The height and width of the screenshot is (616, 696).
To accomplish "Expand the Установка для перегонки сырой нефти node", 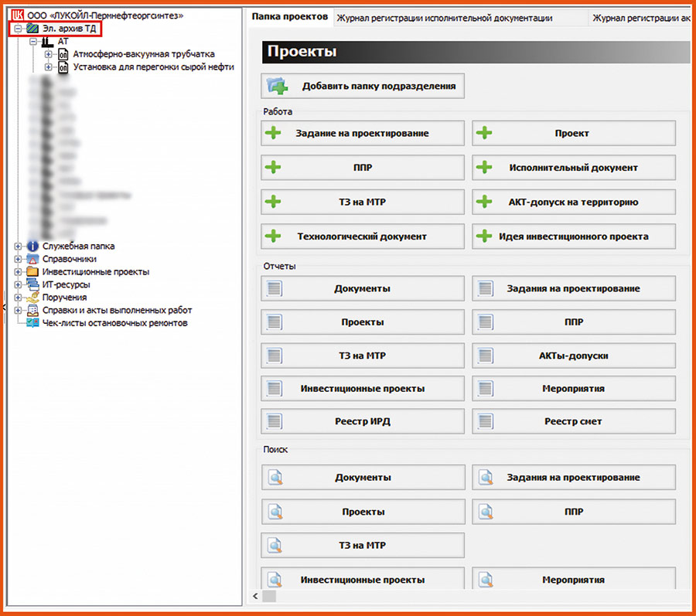I will (49, 67).
